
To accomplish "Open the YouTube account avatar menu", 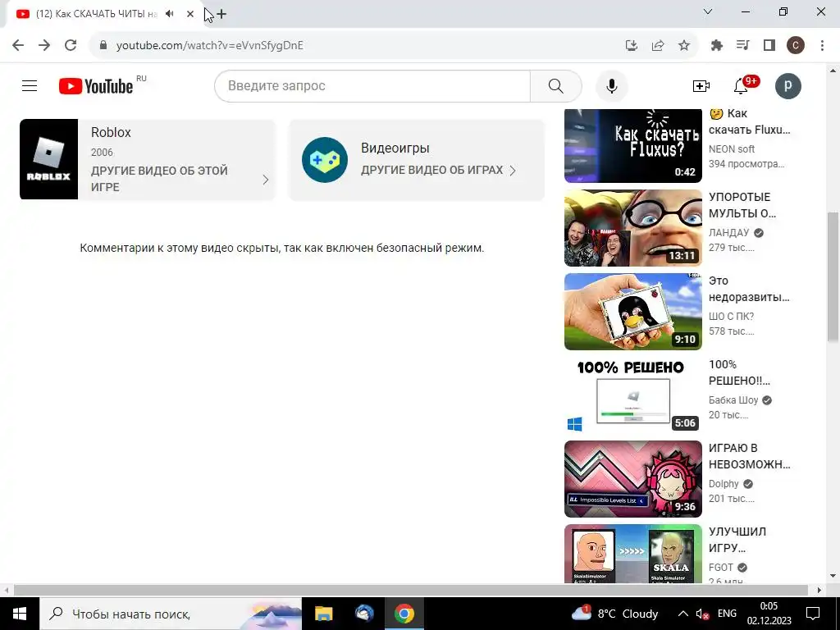I will (788, 85).
